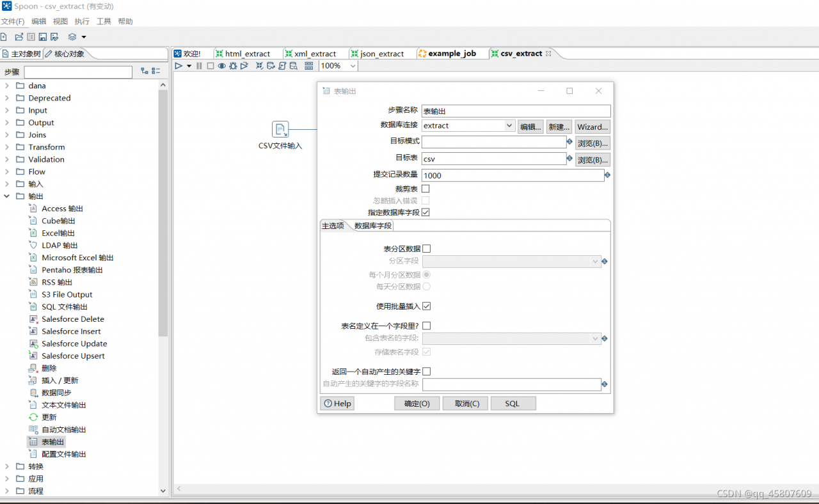819x504 pixels.
Task: Check 返回一个自动产生的关键字 option
Action: pyautogui.click(x=427, y=372)
